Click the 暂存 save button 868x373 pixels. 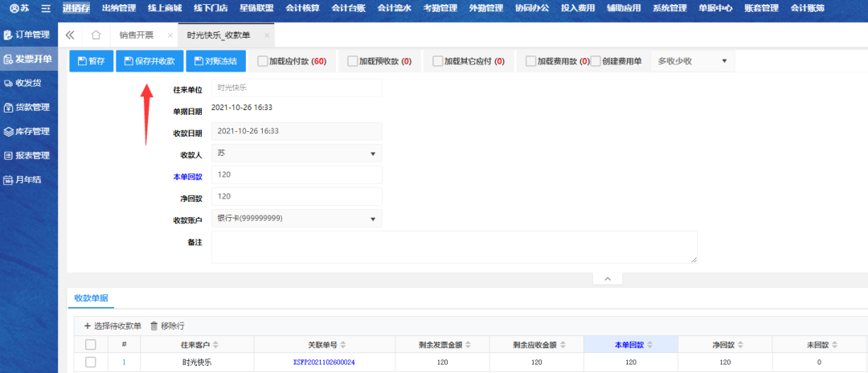[x=92, y=61]
